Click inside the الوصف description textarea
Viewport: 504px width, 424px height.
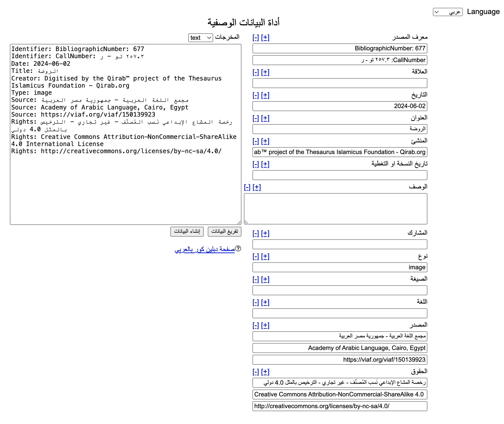coord(336,209)
